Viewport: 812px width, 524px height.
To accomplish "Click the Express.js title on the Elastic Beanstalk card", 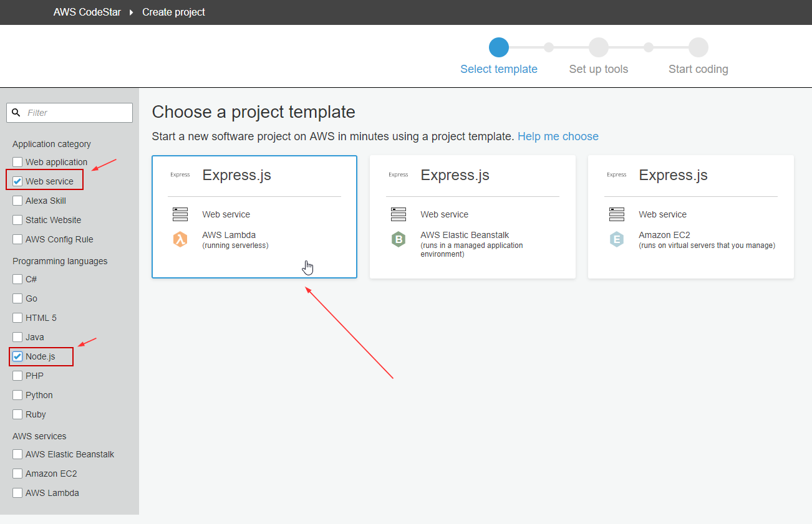I will [x=455, y=175].
